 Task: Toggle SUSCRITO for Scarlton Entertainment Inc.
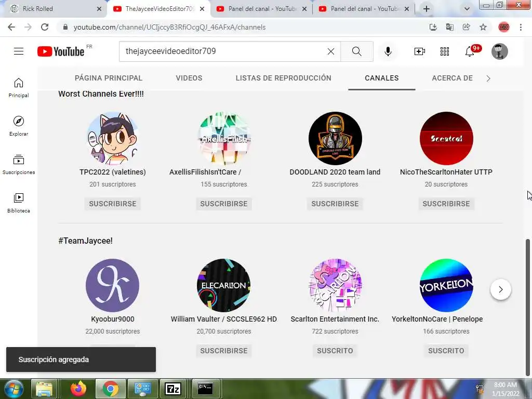335,351
